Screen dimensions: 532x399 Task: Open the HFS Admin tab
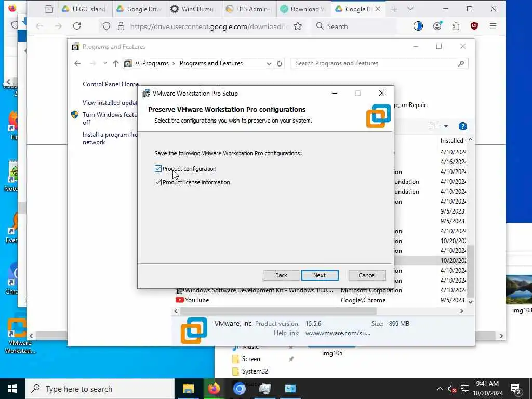coord(249,9)
